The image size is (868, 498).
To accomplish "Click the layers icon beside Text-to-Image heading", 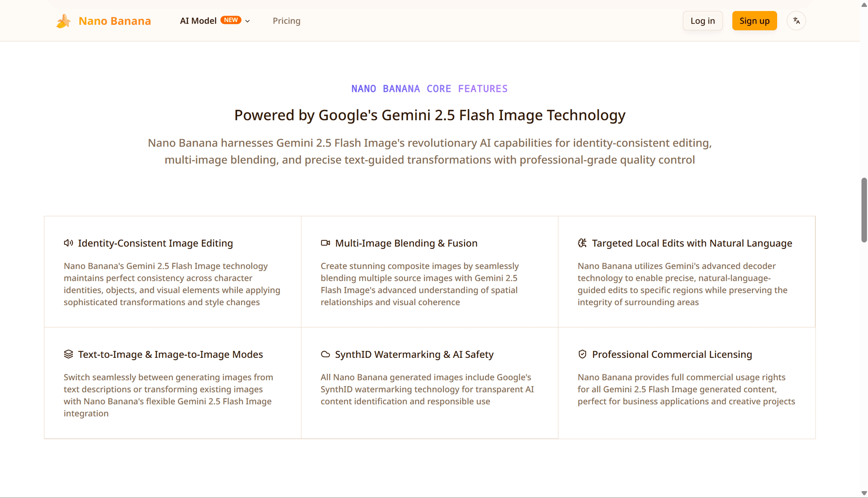I will (x=68, y=354).
